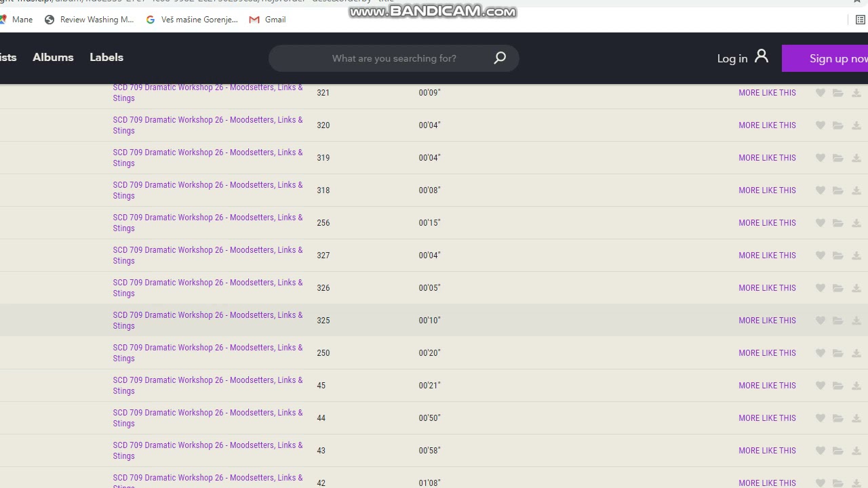
Task: Click MORE LIKE THIS for track 43
Action: point(767,451)
